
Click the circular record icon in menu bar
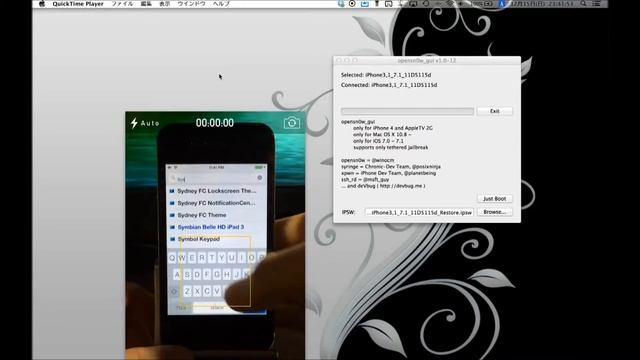[x=352, y=4]
